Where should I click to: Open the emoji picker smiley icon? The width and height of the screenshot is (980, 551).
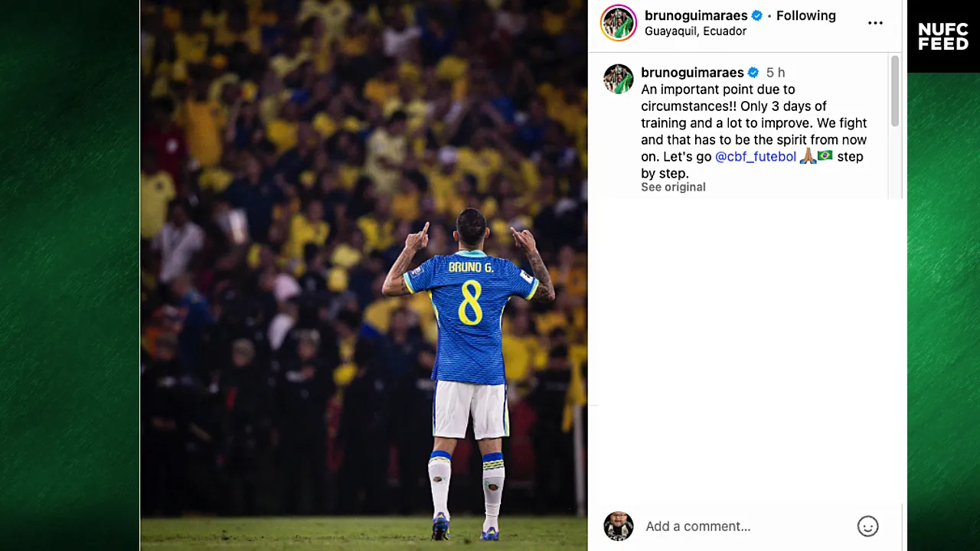click(x=867, y=527)
